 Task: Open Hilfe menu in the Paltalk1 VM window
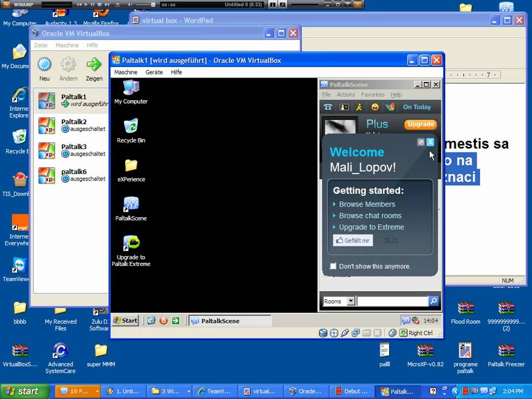click(176, 72)
